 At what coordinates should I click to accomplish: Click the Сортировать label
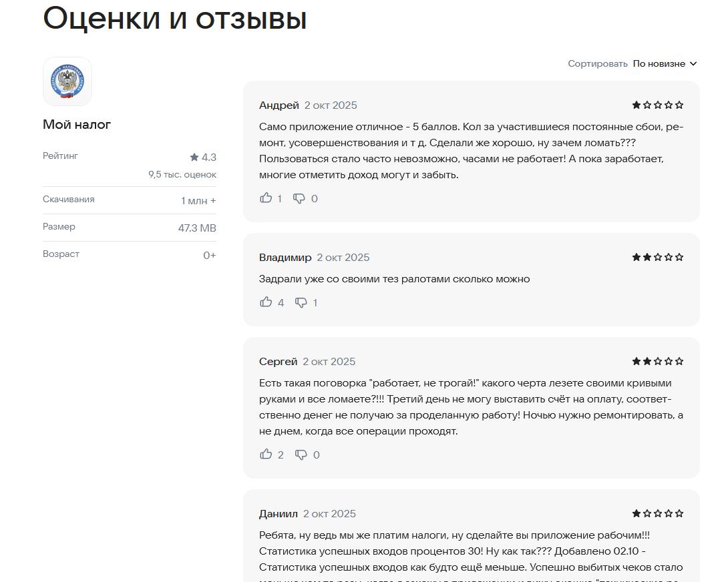point(597,63)
